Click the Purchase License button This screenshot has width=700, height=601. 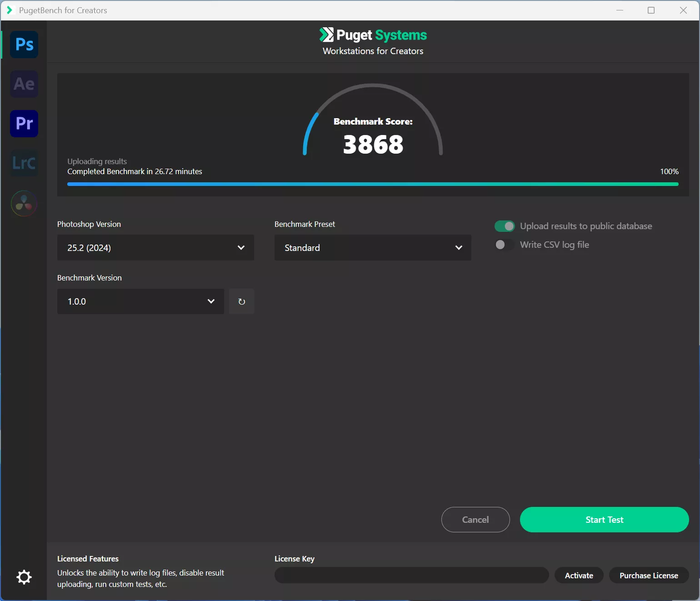pyautogui.click(x=649, y=576)
